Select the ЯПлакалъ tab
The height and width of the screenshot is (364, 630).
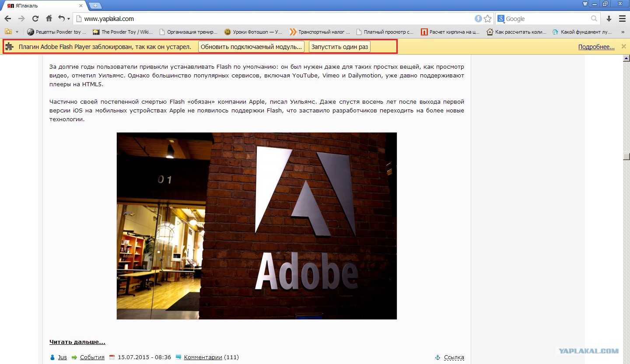(44, 6)
